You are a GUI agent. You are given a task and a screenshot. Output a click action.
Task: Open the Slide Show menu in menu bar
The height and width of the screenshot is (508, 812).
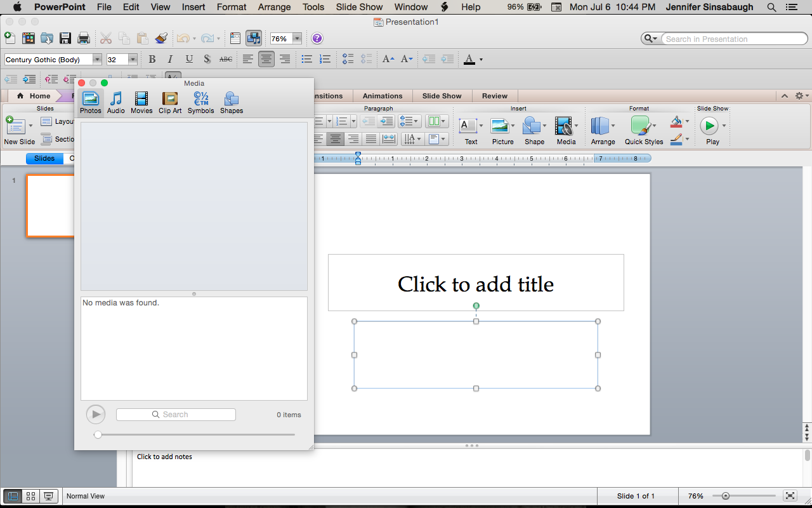pos(360,7)
